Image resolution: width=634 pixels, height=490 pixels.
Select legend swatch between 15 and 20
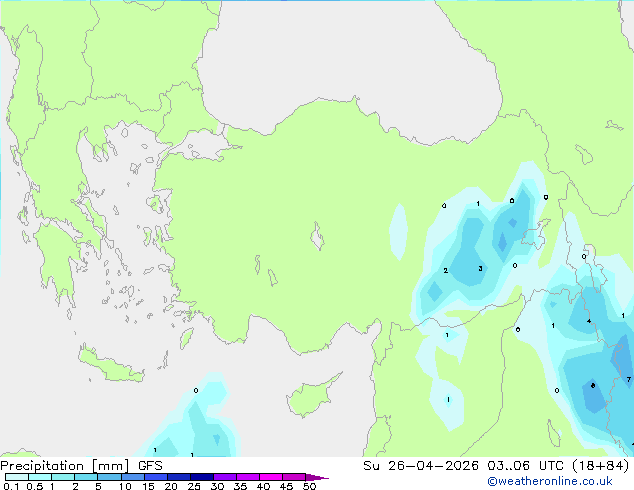pos(156,477)
